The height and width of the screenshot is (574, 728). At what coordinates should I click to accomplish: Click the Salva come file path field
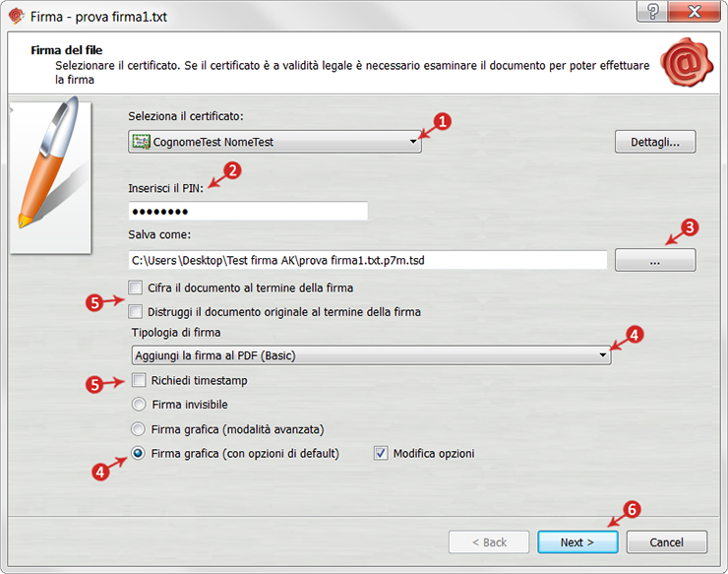point(368,260)
